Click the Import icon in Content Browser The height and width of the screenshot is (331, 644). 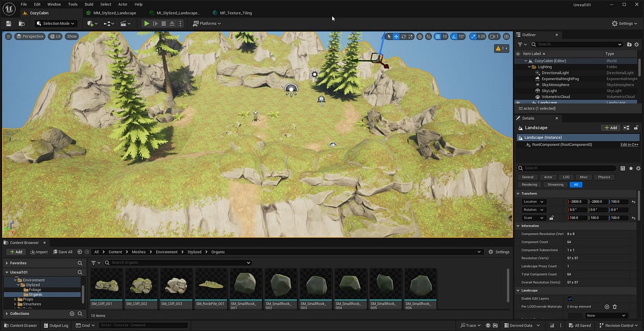tap(38, 251)
